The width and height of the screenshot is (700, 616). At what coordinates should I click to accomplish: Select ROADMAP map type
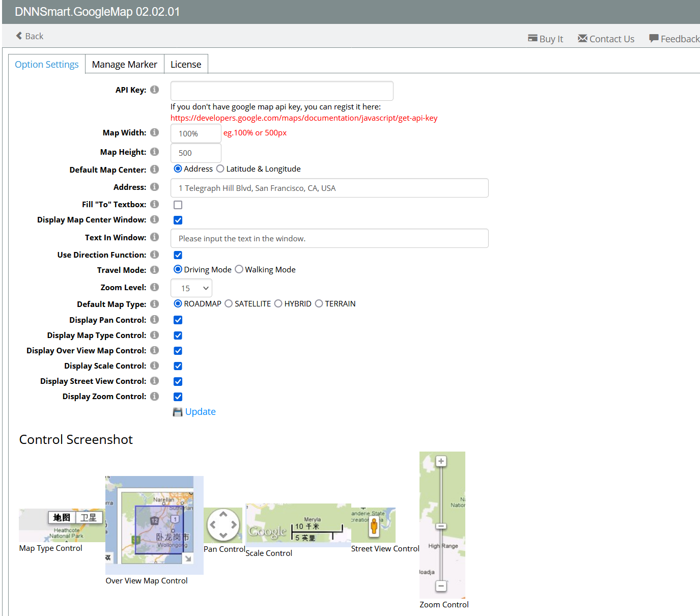(178, 303)
